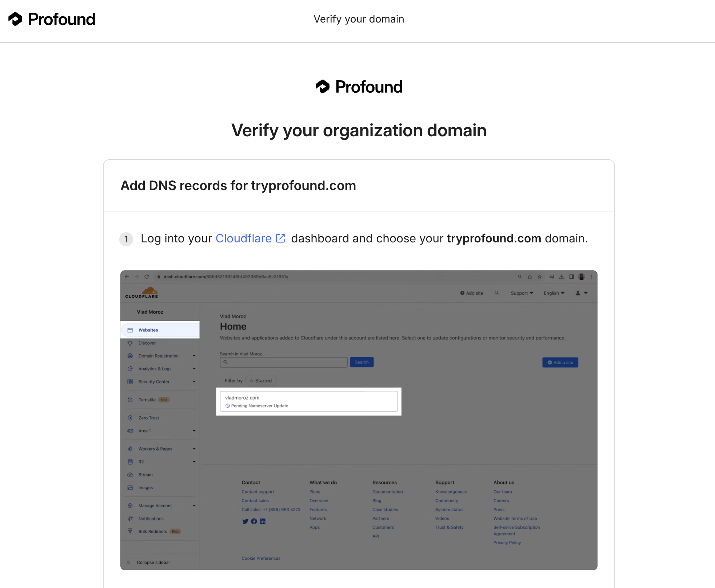The image size is (715, 588).
Task: Click the Search in Vlad Moroz input field
Action: click(284, 362)
